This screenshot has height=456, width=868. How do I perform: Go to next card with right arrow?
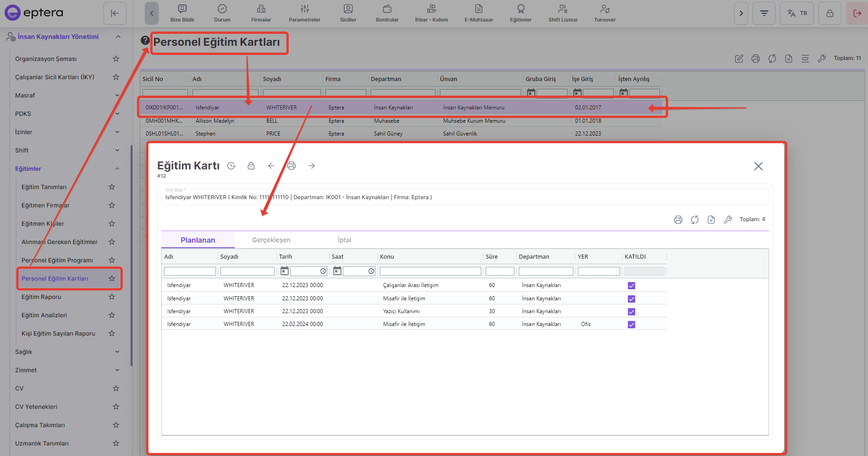[x=312, y=166]
